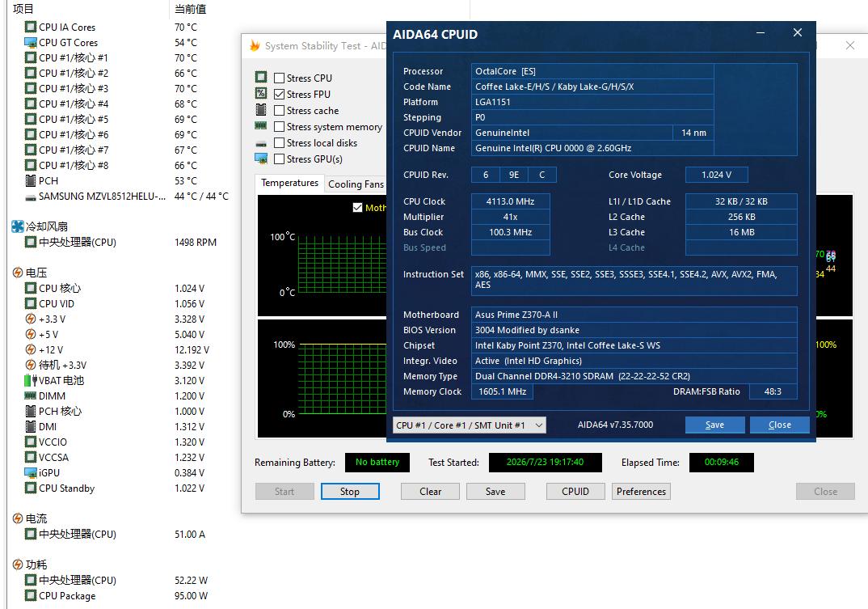This screenshot has height=609, width=868.
Task: Click the 电压 voltage category icon
Action: 18,273
